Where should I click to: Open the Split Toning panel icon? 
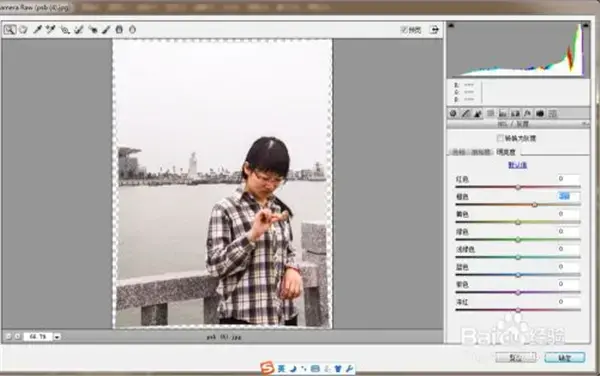click(x=502, y=113)
